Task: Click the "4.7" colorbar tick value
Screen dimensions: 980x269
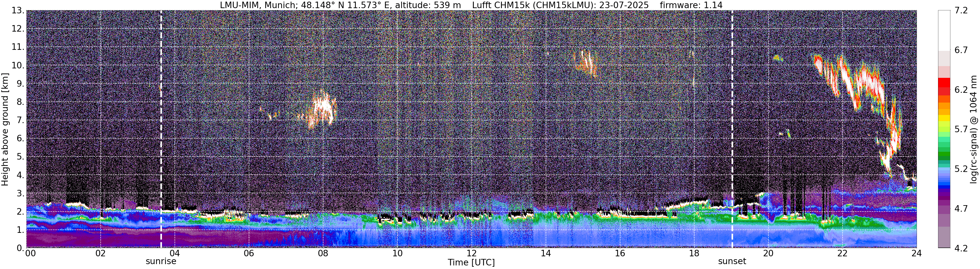Action: pos(961,209)
